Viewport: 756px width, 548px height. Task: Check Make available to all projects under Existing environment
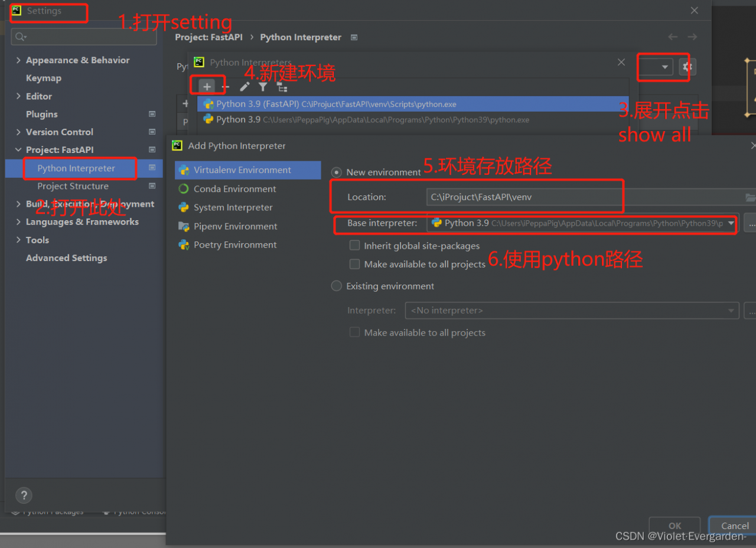(355, 332)
